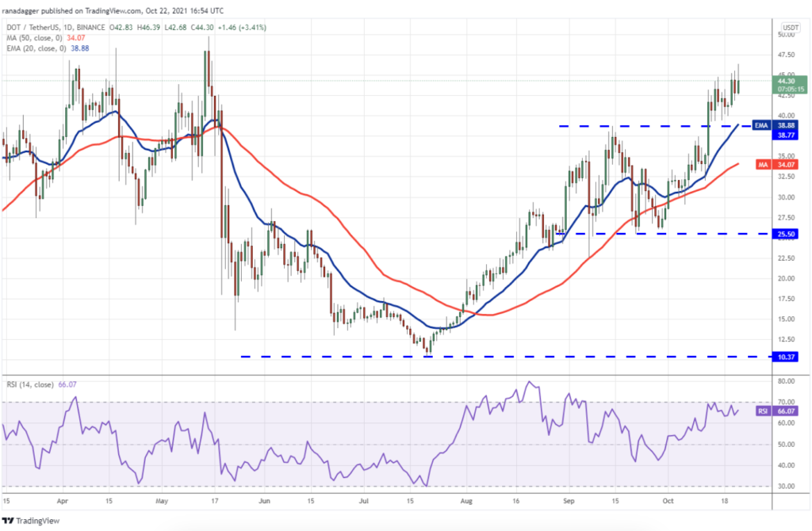
Task: Click the 07:05:15 bar countdown timer
Action: point(789,90)
